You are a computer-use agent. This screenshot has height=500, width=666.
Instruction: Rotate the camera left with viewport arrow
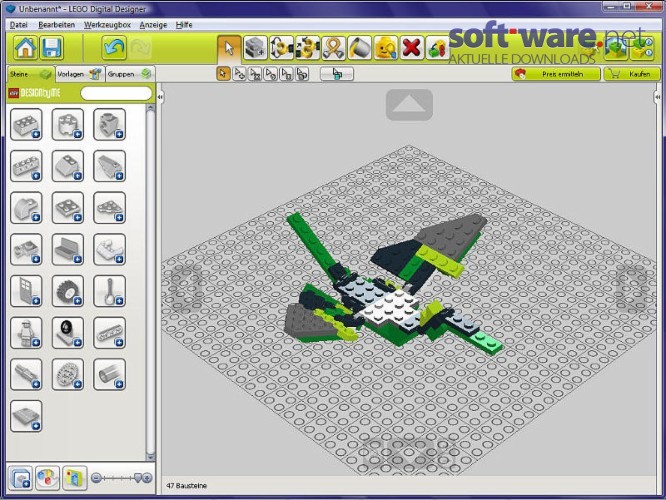186,288
